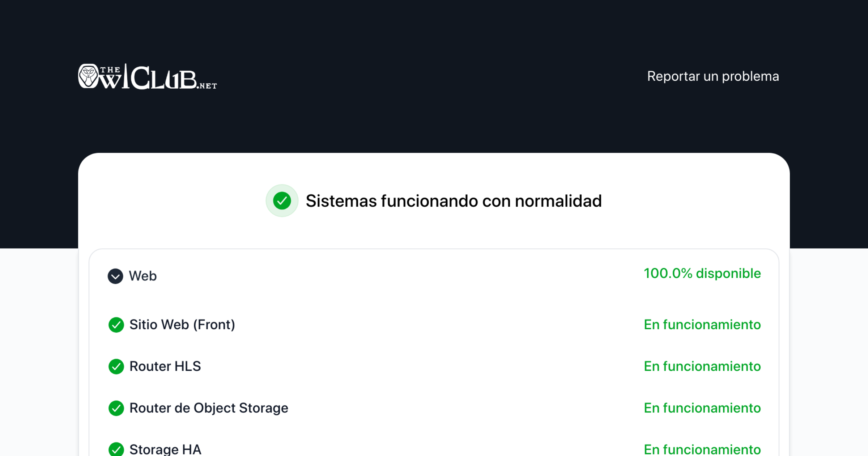Open the Reportar un problema link
This screenshot has height=456, width=868.
coord(712,76)
